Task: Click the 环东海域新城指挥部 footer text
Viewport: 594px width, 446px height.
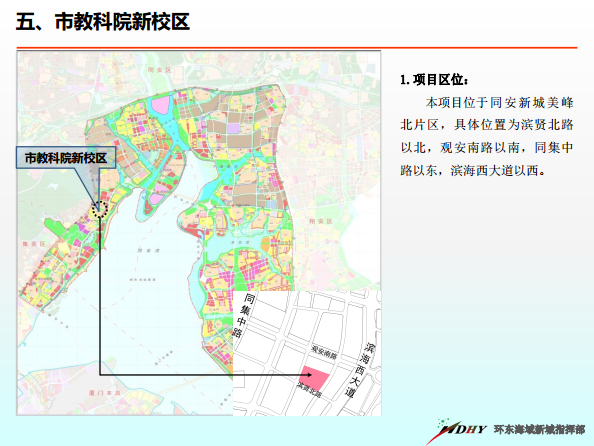Action: [539, 430]
